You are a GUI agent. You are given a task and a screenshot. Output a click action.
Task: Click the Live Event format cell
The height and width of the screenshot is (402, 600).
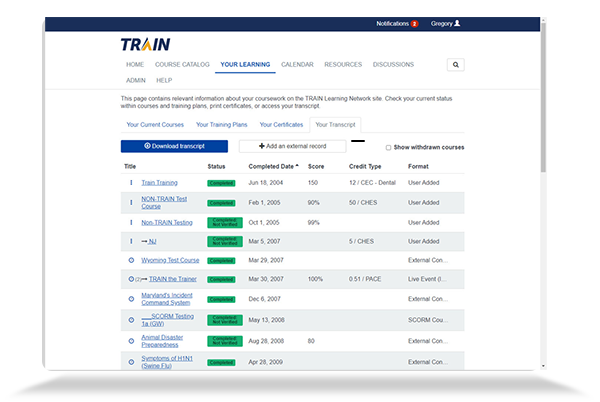[427, 279]
